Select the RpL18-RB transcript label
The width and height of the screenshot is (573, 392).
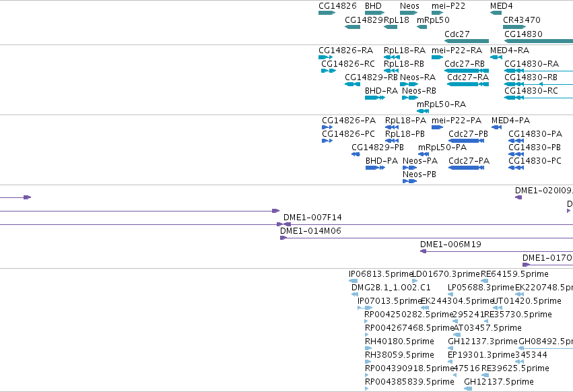pyautogui.click(x=404, y=63)
